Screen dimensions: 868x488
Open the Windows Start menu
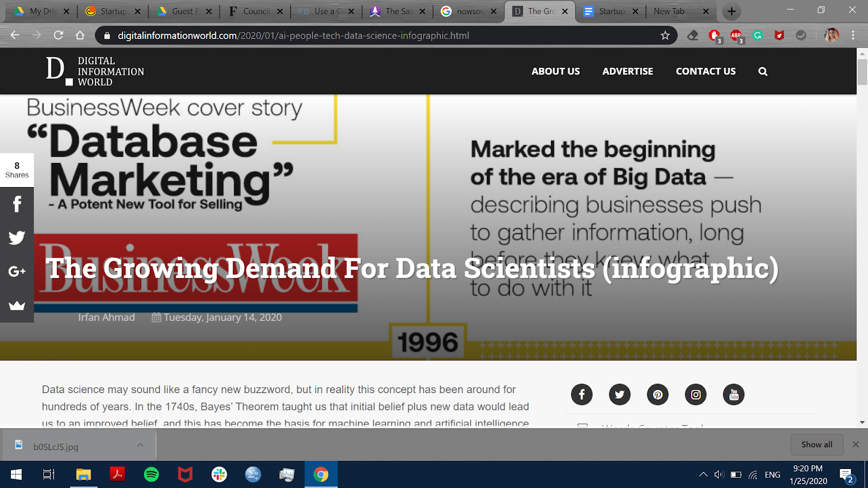point(16,474)
